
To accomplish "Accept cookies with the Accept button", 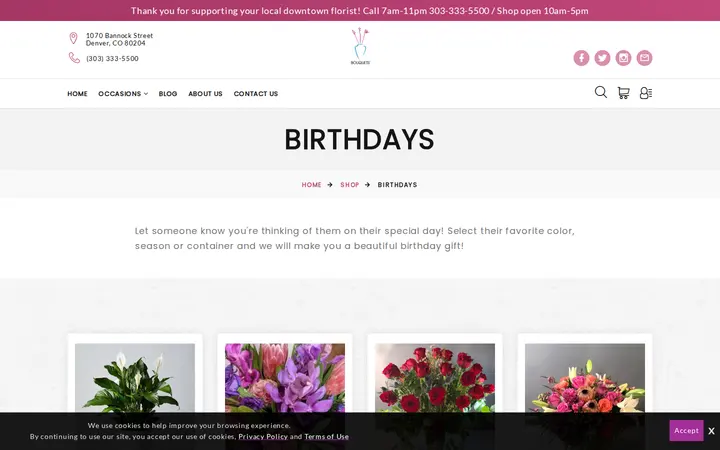I will pos(686,430).
